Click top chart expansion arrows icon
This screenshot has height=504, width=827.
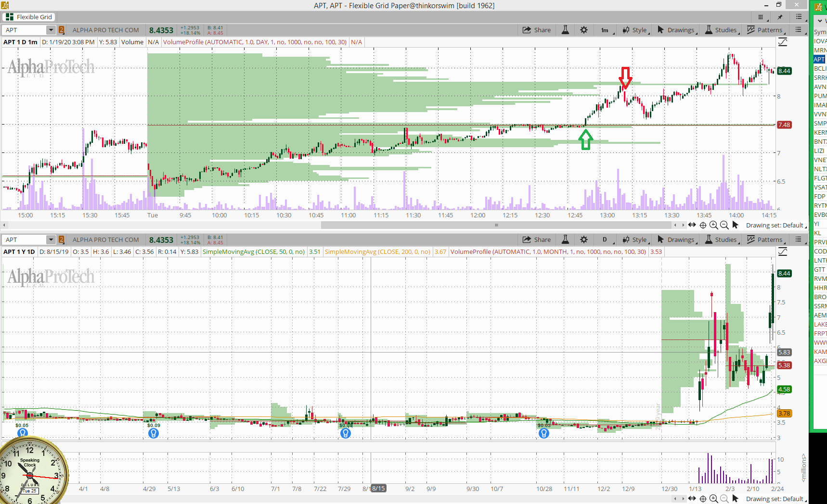692,225
